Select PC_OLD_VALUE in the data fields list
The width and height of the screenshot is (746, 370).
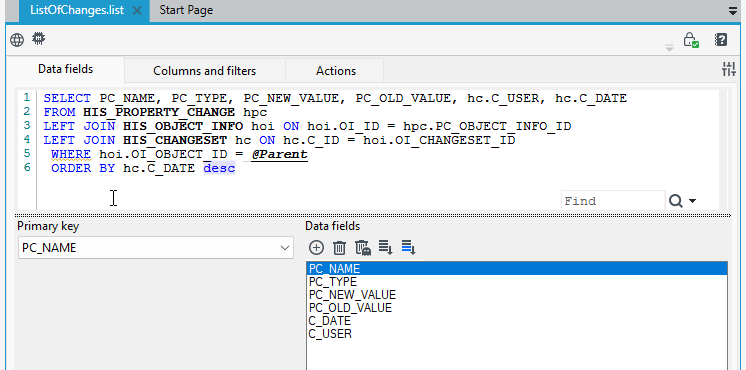[517, 308]
